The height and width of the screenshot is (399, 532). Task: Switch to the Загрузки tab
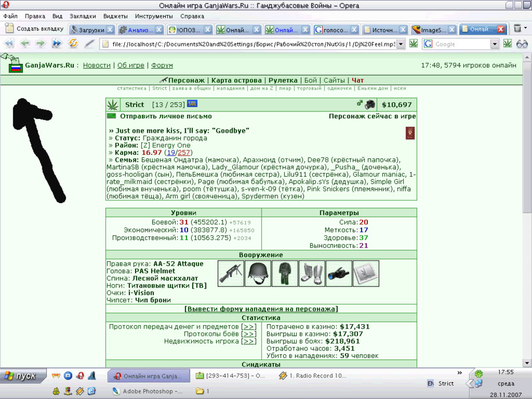pos(92,30)
